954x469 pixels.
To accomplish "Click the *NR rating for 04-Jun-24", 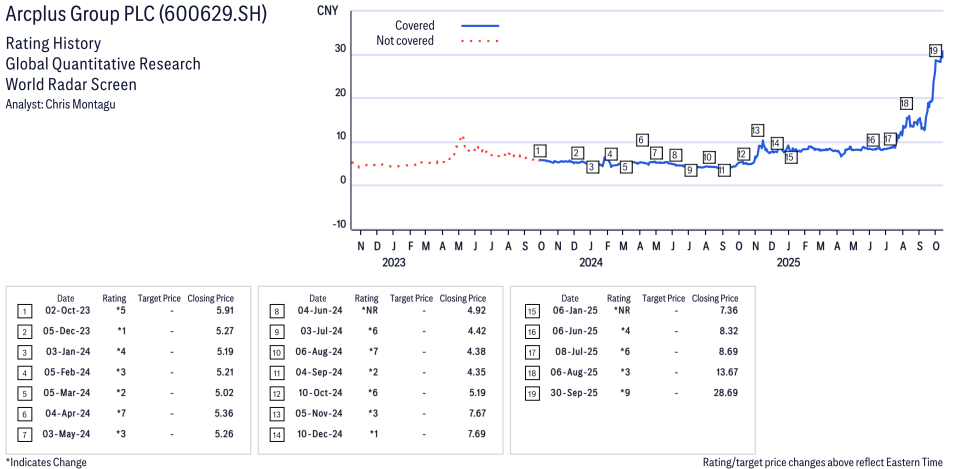I will click(x=367, y=312).
